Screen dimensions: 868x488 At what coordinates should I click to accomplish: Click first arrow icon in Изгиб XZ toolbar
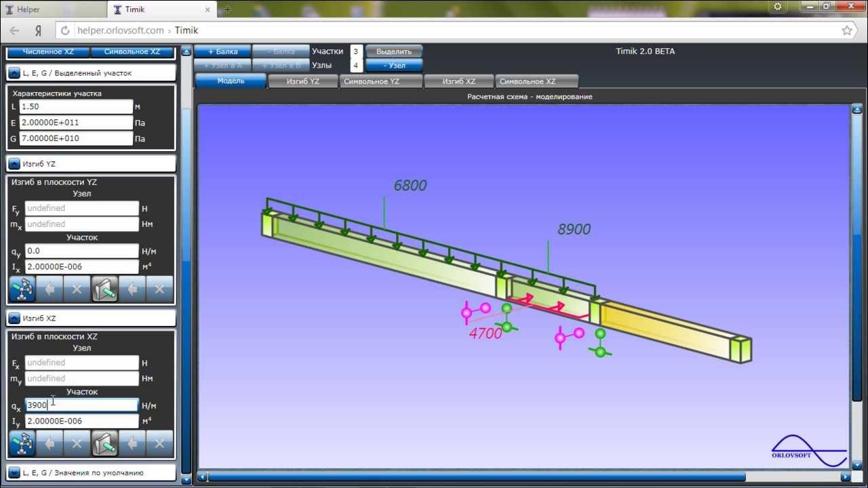click(x=50, y=443)
